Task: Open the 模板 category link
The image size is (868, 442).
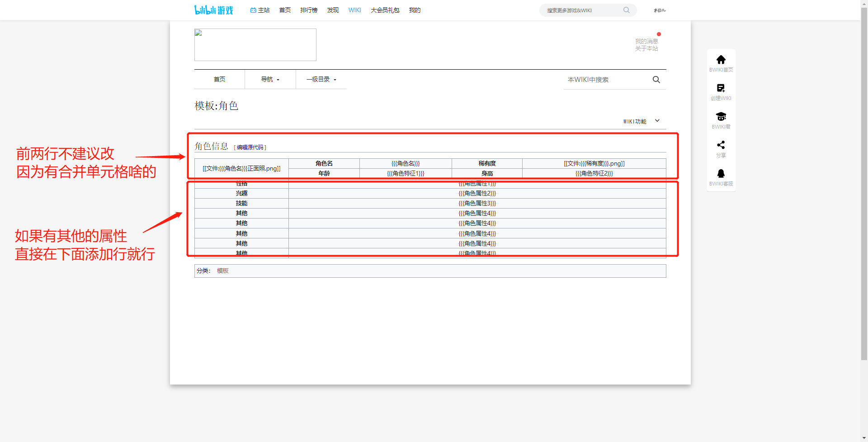Action: (x=223, y=271)
